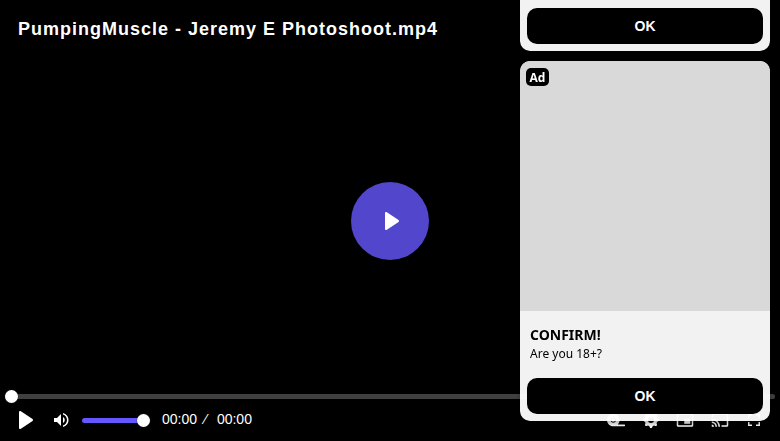The image size is (780, 441).
Task: Click the small play icon in the control bar
Action: tap(25, 420)
